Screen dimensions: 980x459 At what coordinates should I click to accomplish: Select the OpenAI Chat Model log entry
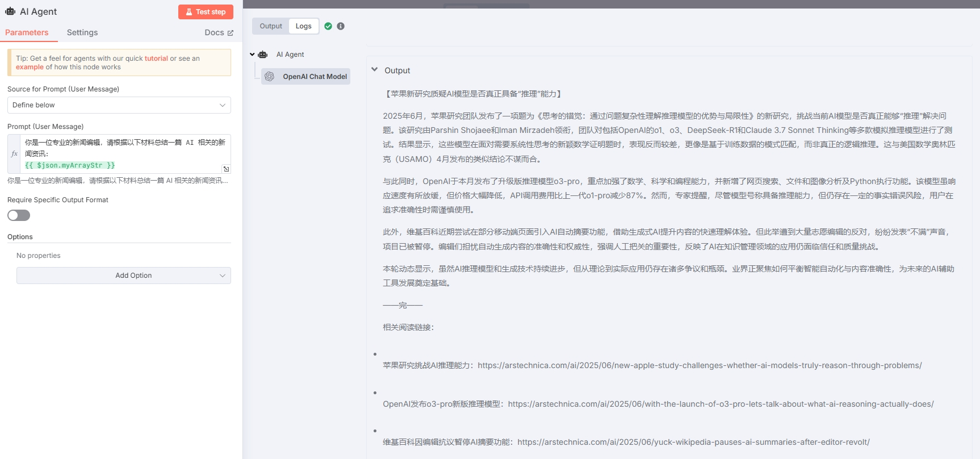(306, 77)
